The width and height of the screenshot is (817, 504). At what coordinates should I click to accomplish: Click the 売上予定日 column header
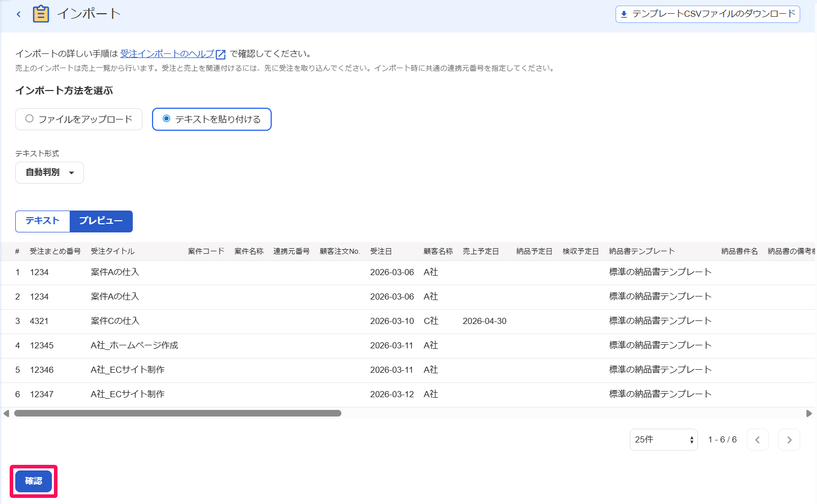[x=481, y=251]
